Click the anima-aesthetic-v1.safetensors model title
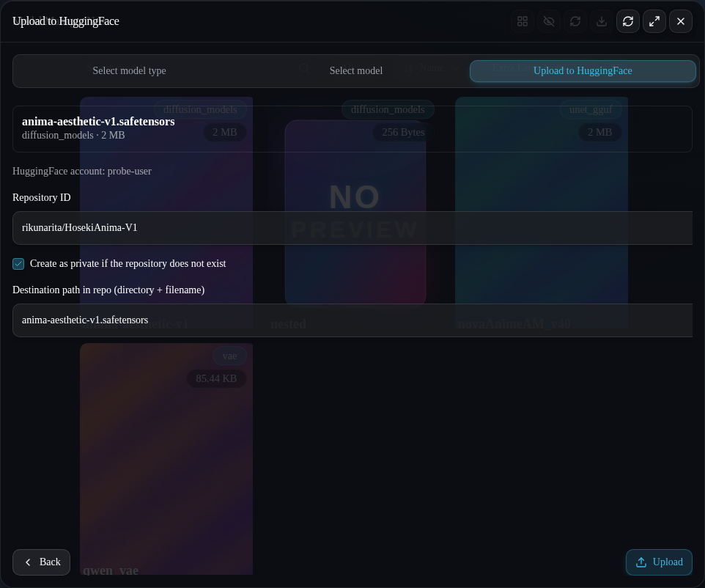The height and width of the screenshot is (588, 705). [x=98, y=122]
